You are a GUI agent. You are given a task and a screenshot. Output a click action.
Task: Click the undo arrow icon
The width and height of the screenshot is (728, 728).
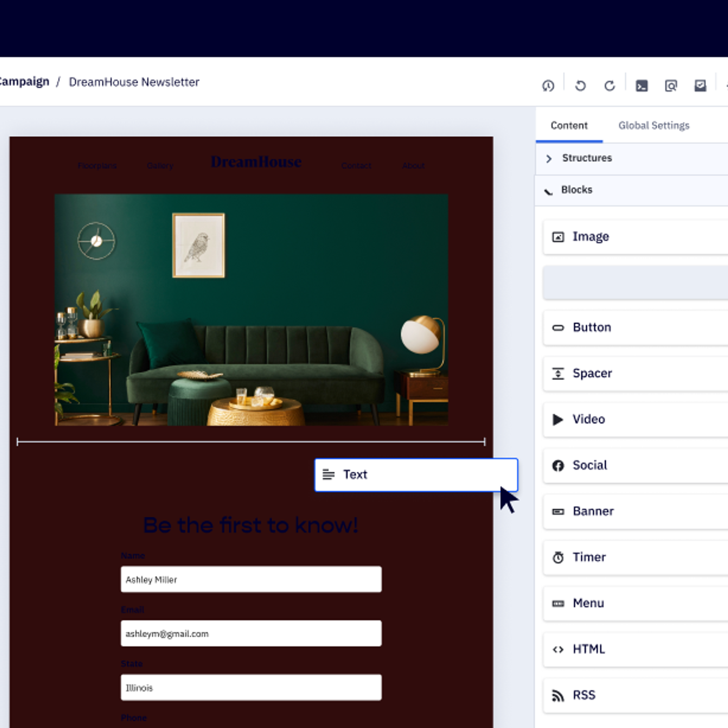[580, 86]
